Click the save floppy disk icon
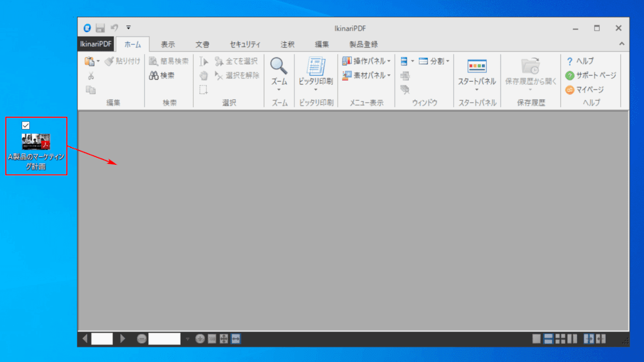The image size is (644, 362). point(100,28)
